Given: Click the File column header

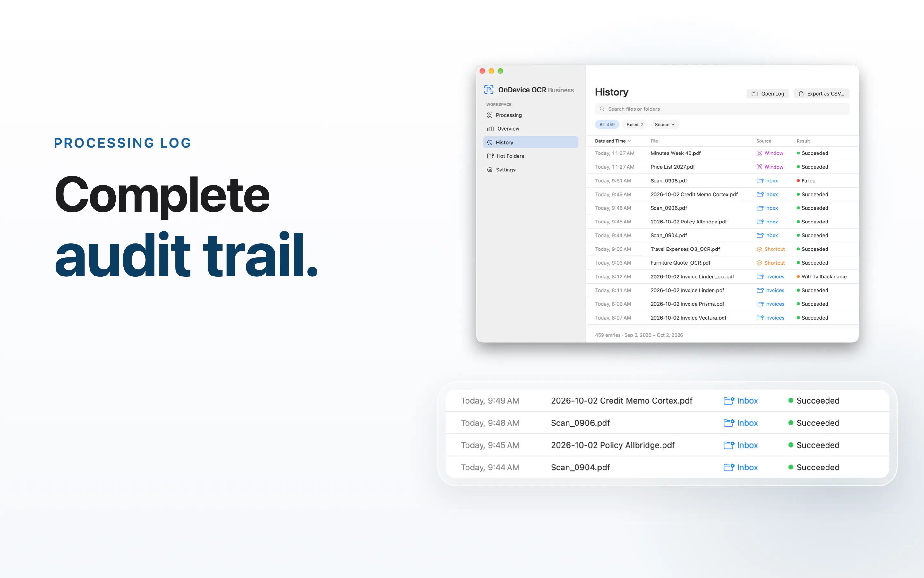Looking at the screenshot, I should [x=654, y=141].
